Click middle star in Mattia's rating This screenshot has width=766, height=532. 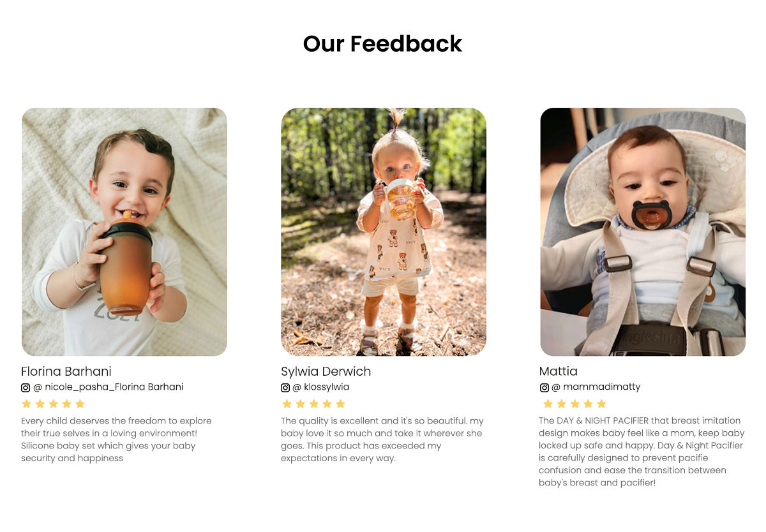click(x=574, y=404)
